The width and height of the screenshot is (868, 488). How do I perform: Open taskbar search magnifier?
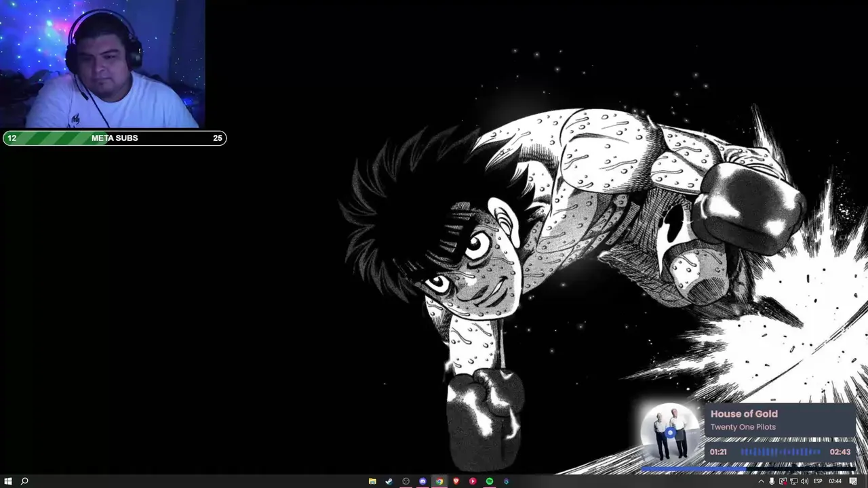pyautogui.click(x=24, y=481)
